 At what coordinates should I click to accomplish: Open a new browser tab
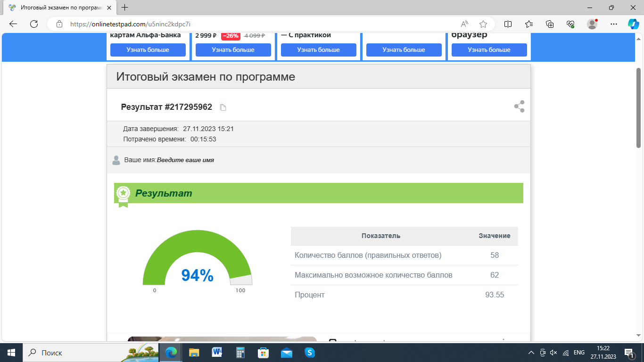click(x=125, y=8)
